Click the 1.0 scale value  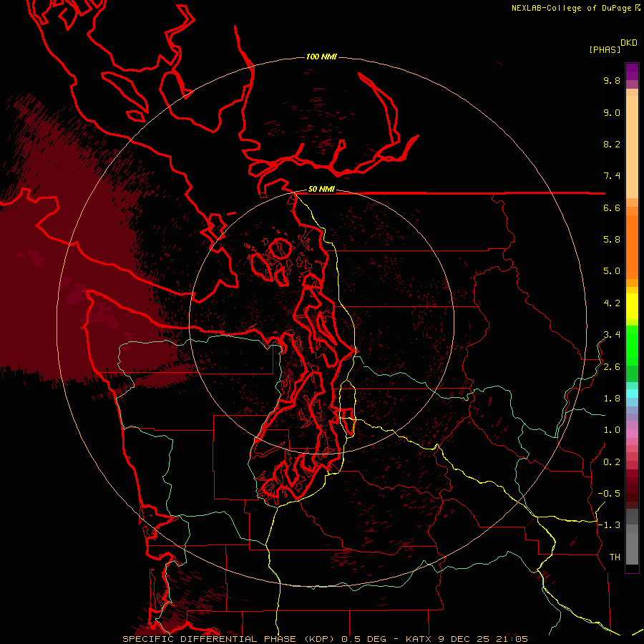[612, 430]
